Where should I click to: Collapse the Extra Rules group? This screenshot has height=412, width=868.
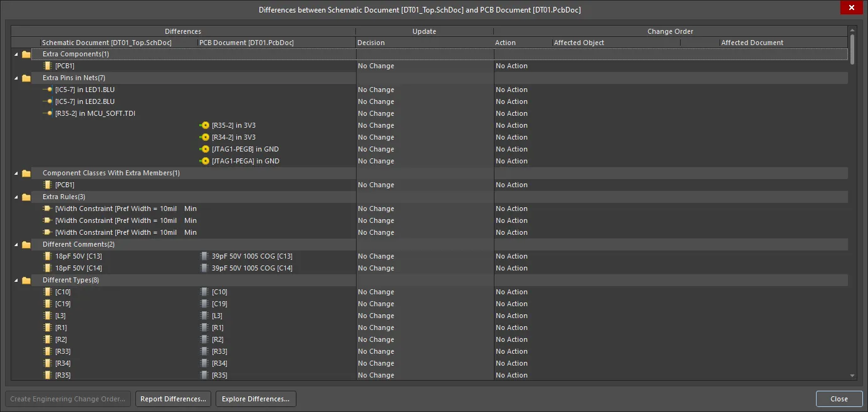point(16,197)
